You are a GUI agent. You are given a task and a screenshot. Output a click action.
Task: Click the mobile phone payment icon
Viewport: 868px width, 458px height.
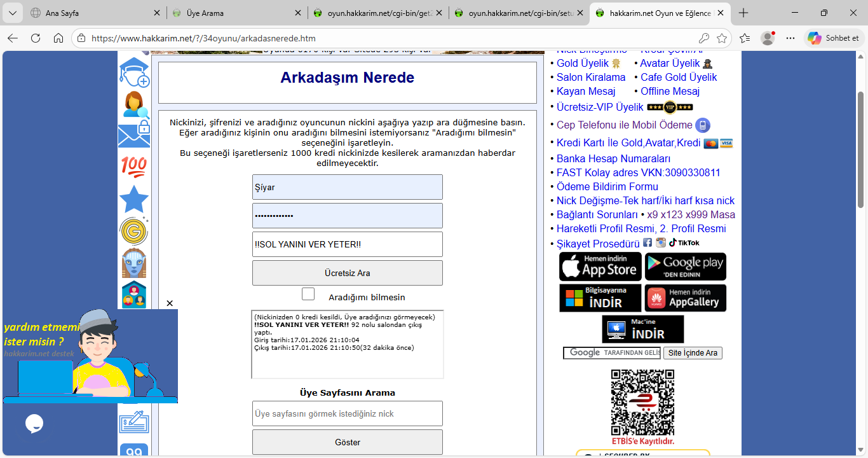[702, 125]
